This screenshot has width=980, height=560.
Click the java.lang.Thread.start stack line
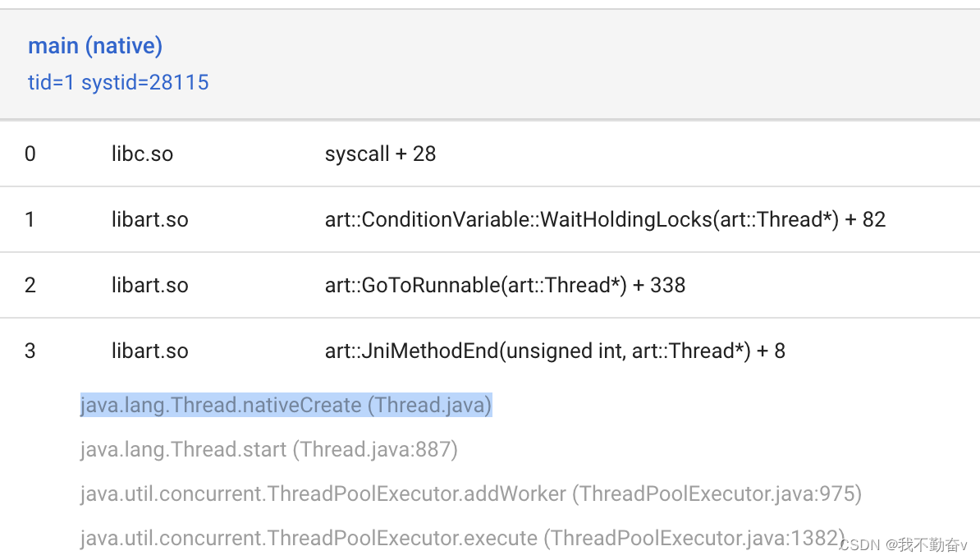[268, 449]
